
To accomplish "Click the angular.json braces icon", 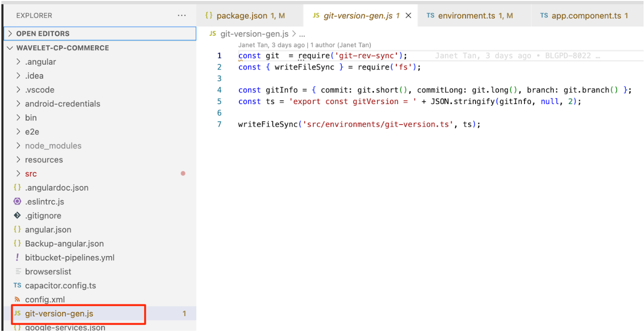I will (x=17, y=230).
